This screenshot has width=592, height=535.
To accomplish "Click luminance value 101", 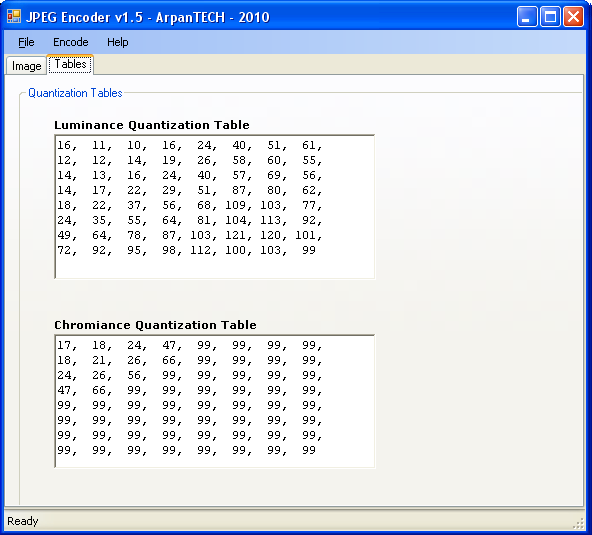I will [x=305, y=235].
